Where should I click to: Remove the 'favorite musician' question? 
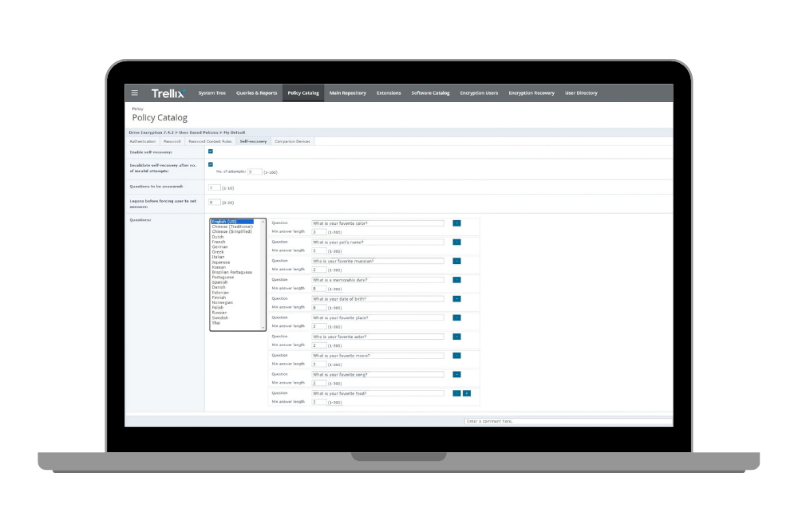pyautogui.click(x=456, y=261)
